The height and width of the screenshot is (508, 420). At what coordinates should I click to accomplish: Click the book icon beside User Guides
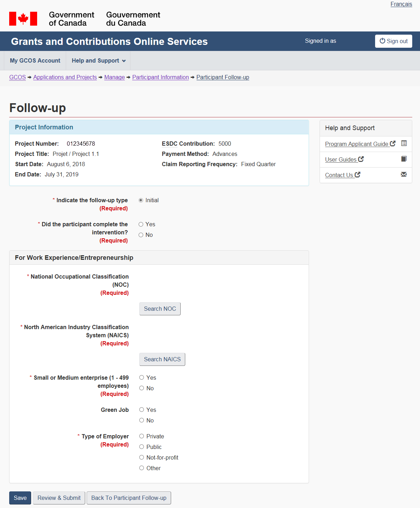click(x=404, y=159)
